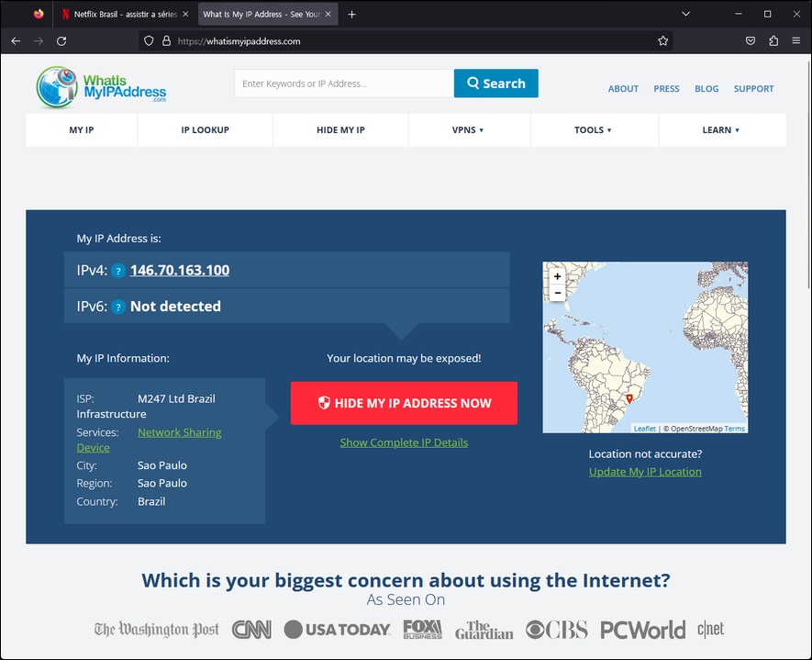812x660 pixels.
Task: Open a new tab with the plus icon
Action: [x=351, y=15]
